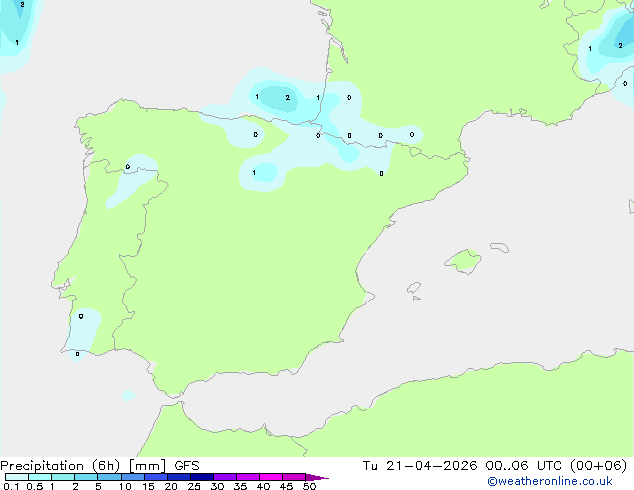The image size is (634, 490).
Task: Click Menorca island on the map
Action: click(499, 247)
